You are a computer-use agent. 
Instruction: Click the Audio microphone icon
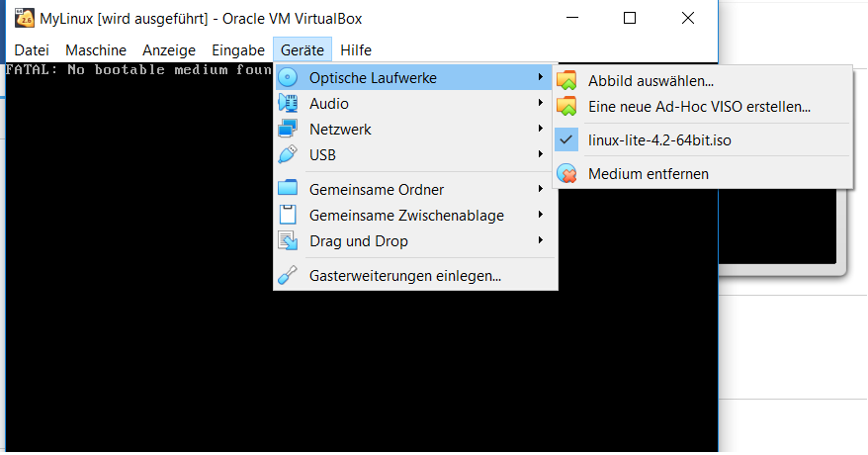coord(288,103)
